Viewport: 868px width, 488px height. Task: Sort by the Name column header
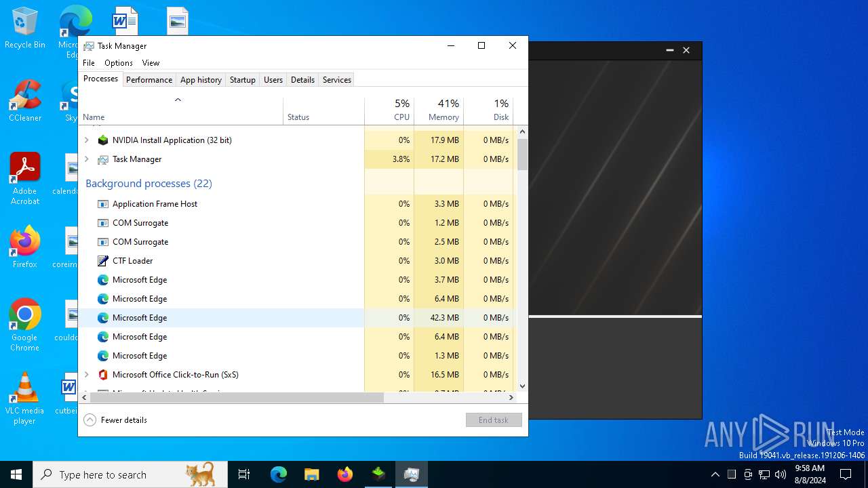pyautogui.click(x=181, y=111)
